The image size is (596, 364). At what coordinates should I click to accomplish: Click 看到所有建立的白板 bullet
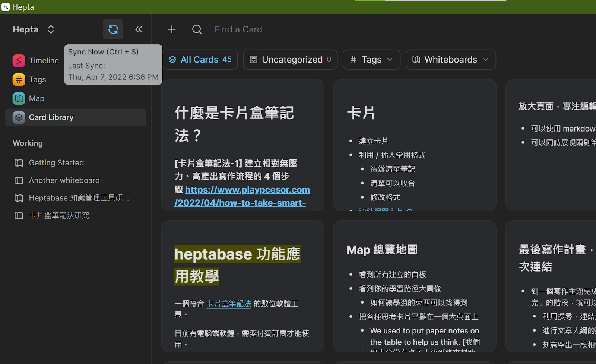coord(392,275)
